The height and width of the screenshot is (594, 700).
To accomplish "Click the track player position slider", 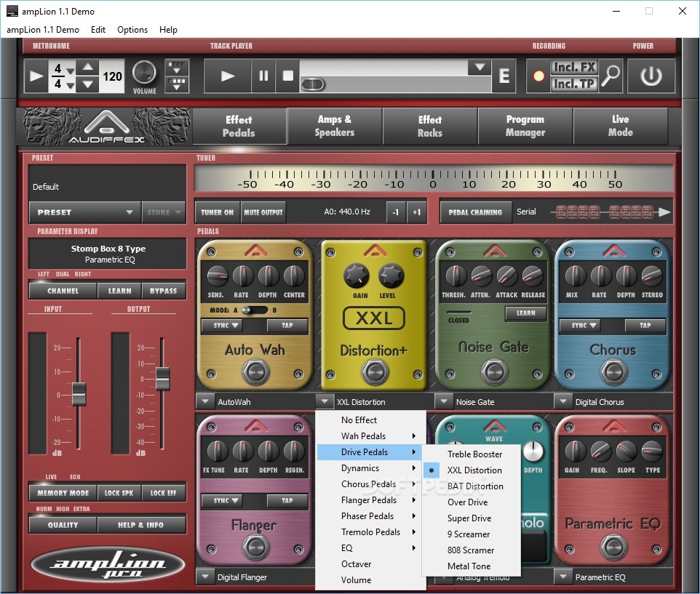I will 313,84.
